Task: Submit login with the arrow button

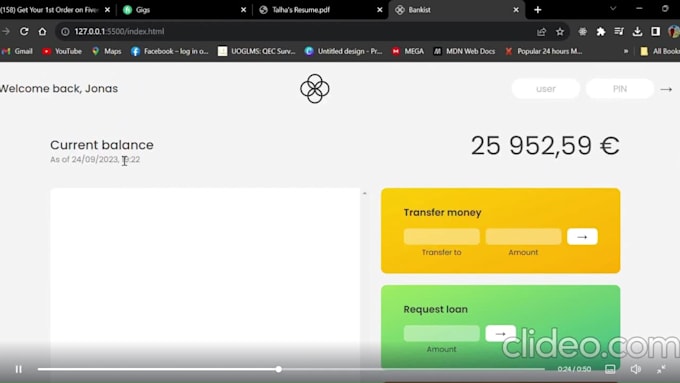Action: pyautogui.click(x=666, y=89)
